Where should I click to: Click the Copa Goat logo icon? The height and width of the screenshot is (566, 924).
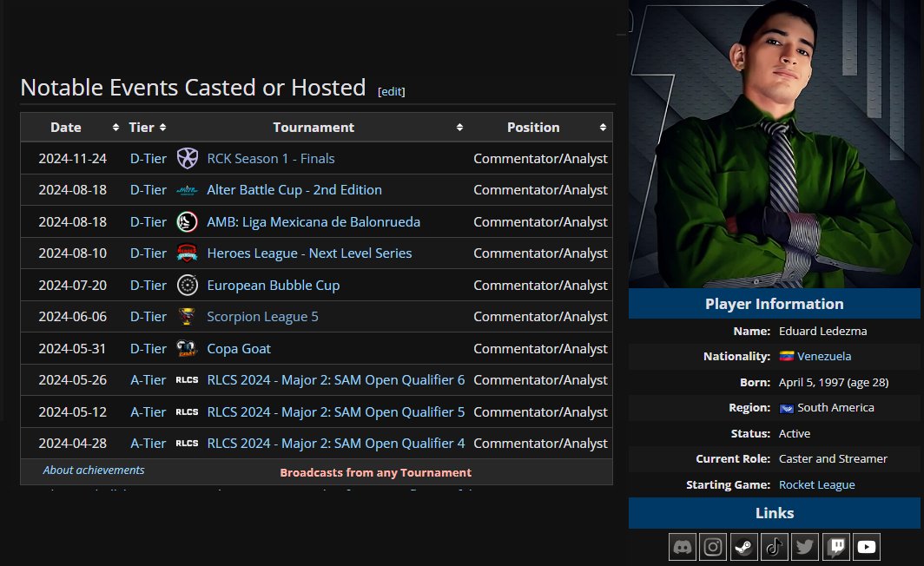coord(188,349)
